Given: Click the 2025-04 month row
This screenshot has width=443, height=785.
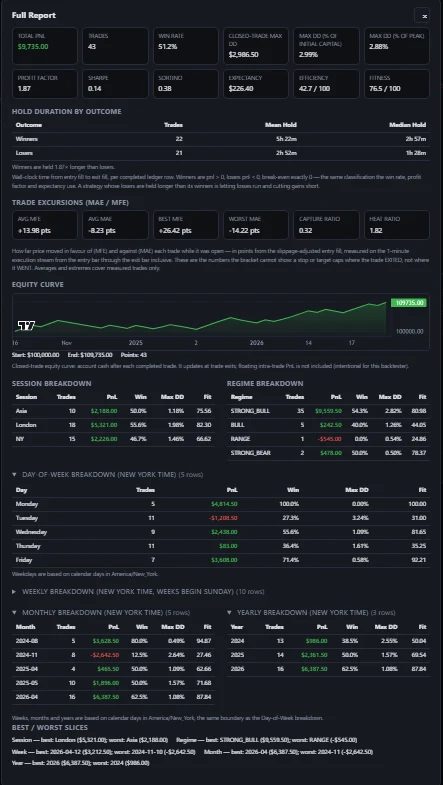Looking at the screenshot, I should (113, 669).
